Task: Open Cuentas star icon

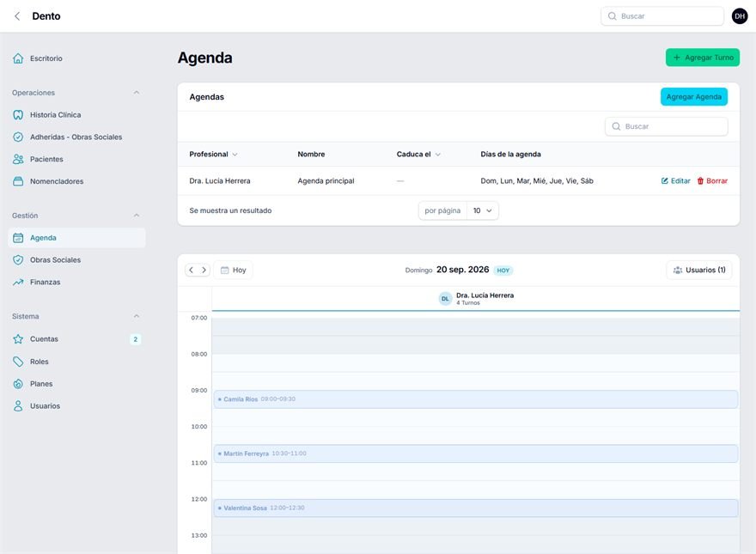Action: click(x=18, y=339)
